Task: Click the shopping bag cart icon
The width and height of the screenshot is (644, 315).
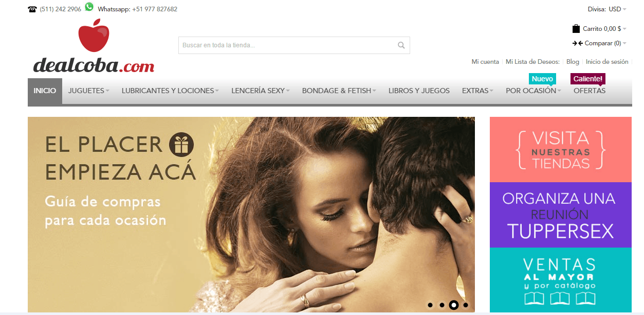Action: [x=576, y=29]
